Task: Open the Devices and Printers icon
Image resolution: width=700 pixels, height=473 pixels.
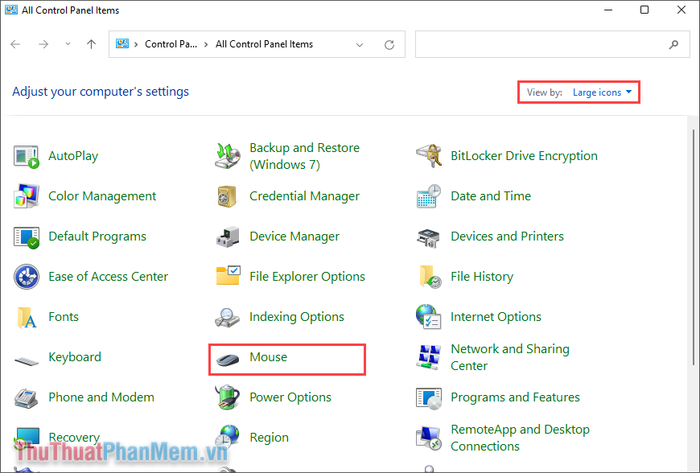Action: click(429, 237)
